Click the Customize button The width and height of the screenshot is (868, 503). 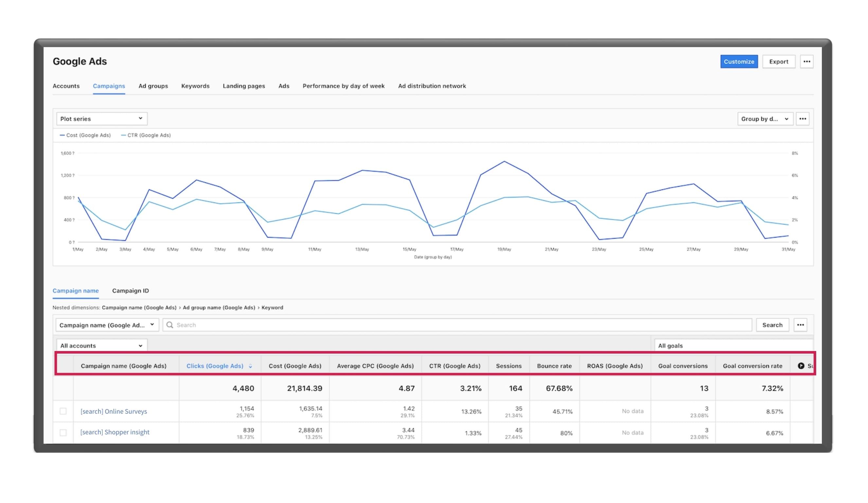(x=739, y=61)
